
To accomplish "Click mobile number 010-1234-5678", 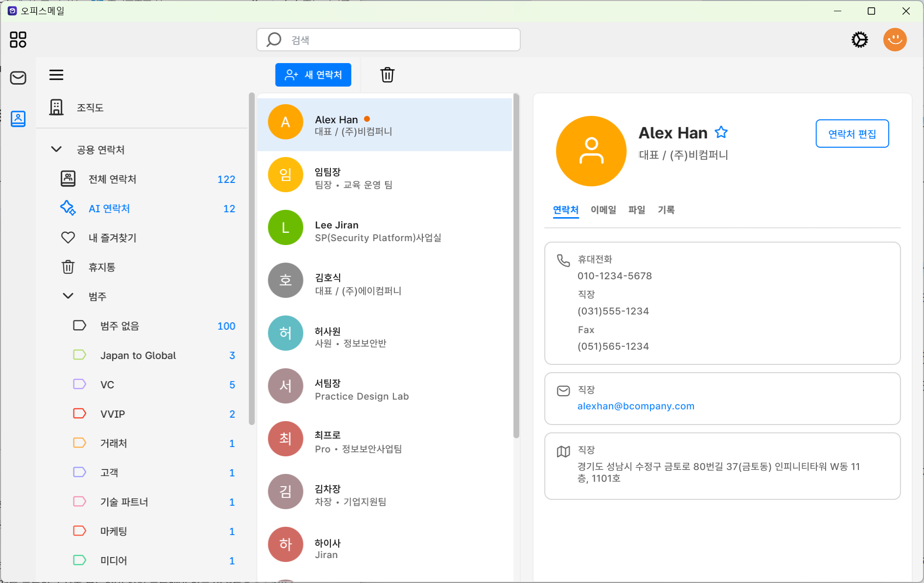I will [614, 276].
